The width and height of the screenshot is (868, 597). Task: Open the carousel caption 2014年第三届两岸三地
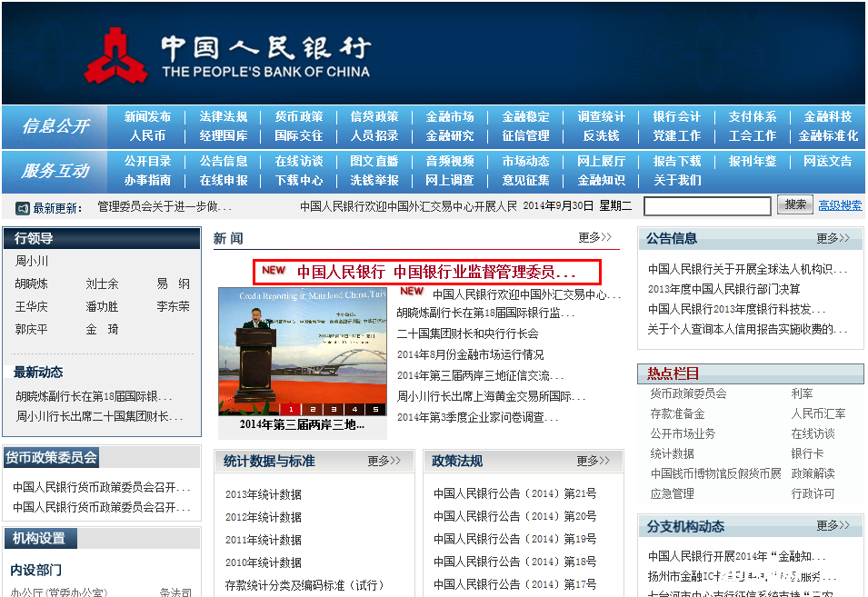pyautogui.click(x=303, y=425)
